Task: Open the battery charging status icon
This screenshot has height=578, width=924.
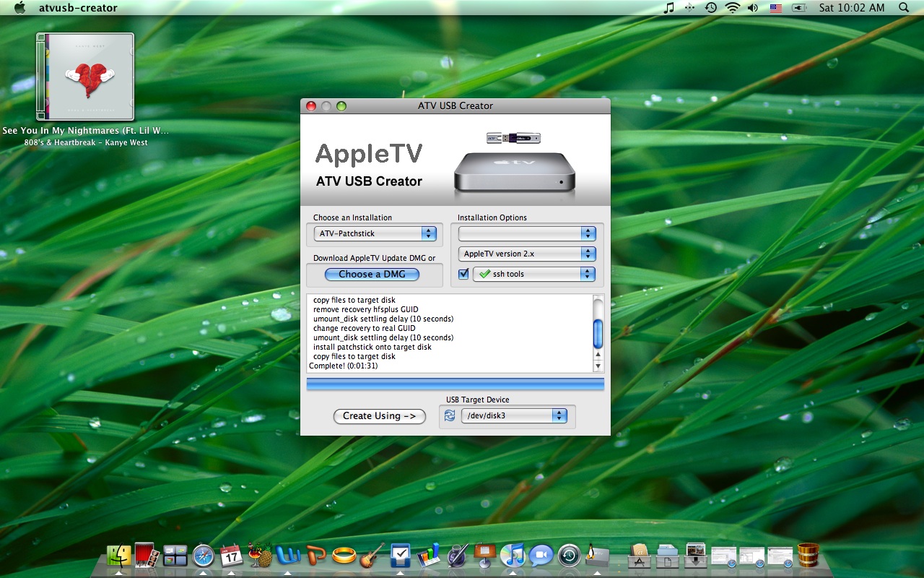Action: pyautogui.click(x=798, y=7)
